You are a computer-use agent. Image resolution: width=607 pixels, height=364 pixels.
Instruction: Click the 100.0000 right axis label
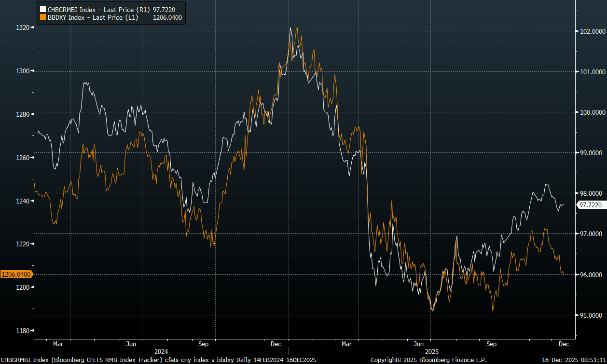(x=590, y=112)
